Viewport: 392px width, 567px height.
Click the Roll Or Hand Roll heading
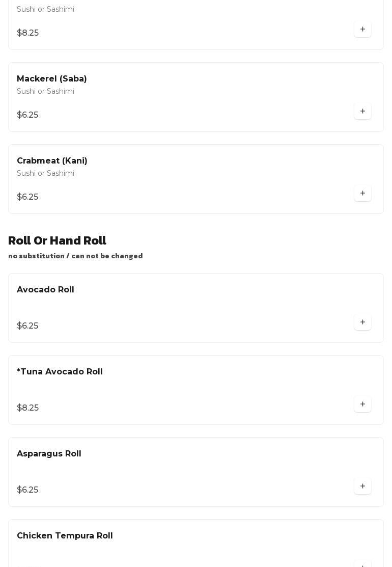click(57, 240)
